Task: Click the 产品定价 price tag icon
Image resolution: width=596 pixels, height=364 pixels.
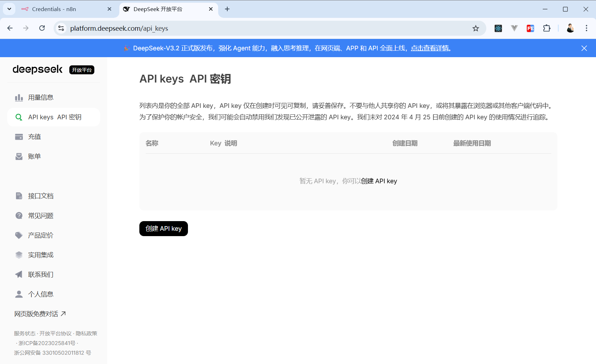Action: tap(19, 235)
